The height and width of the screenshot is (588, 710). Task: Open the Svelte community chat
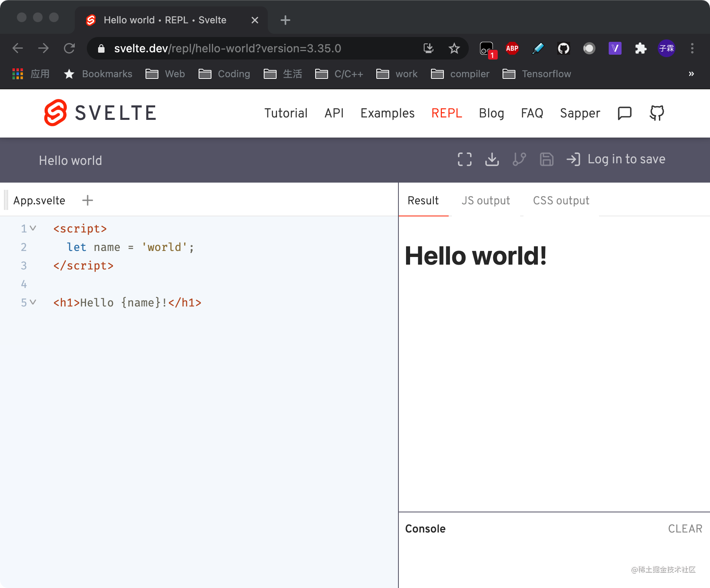tap(624, 113)
